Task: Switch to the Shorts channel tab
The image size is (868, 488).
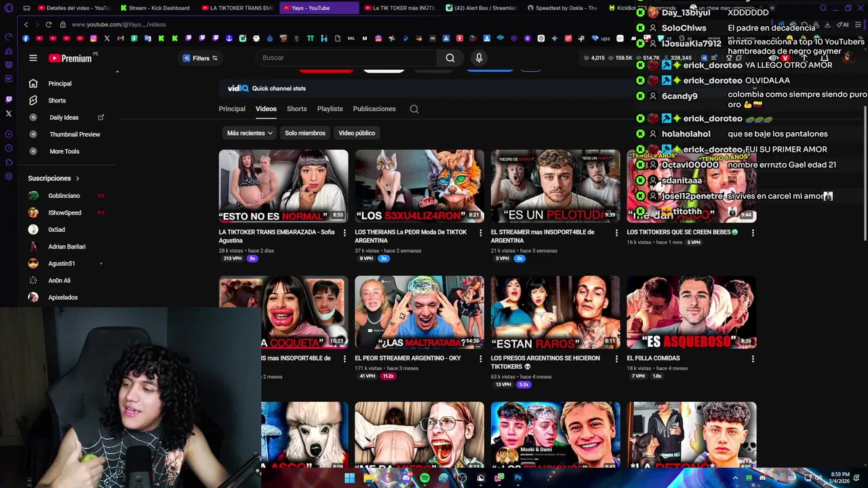Action: click(296, 108)
